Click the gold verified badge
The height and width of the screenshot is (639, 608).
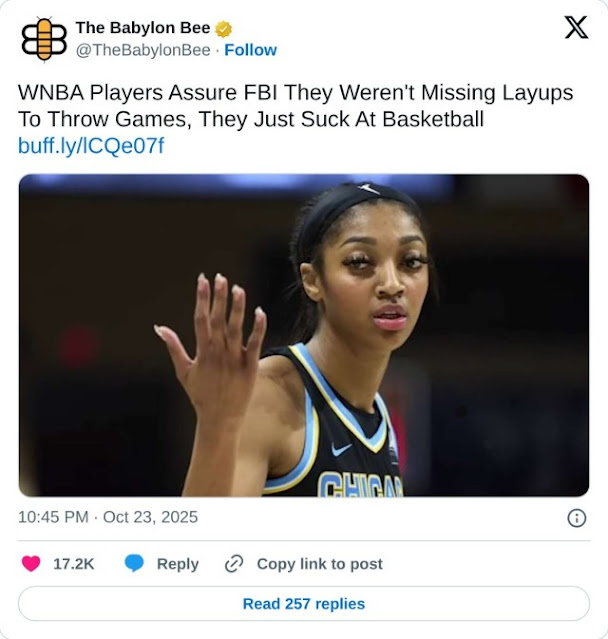[223, 29]
